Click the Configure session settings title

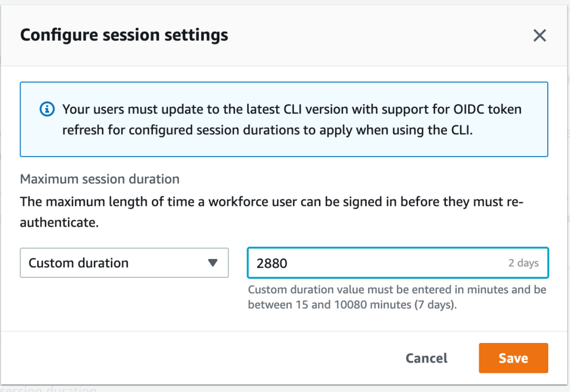coord(124,35)
